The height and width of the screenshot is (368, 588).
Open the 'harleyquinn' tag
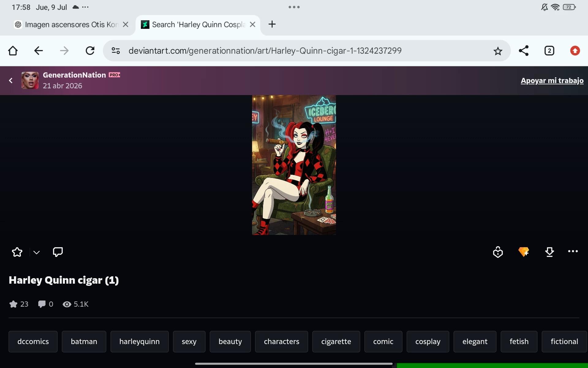[x=139, y=342]
